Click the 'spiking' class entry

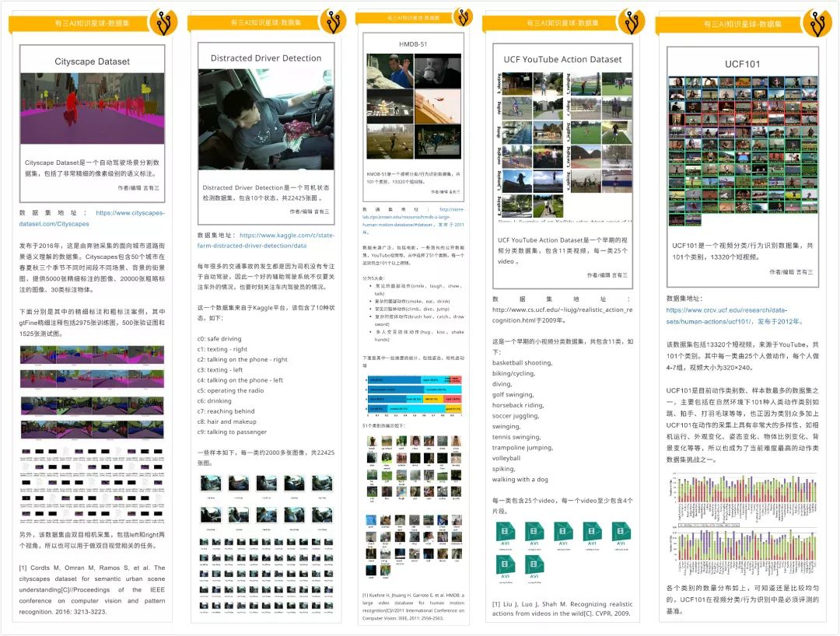pos(503,469)
